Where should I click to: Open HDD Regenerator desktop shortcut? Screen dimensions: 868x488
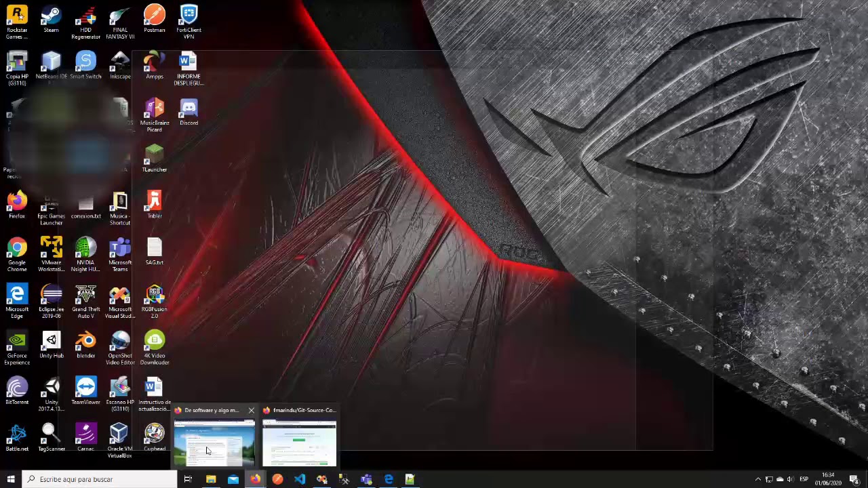coord(85,22)
